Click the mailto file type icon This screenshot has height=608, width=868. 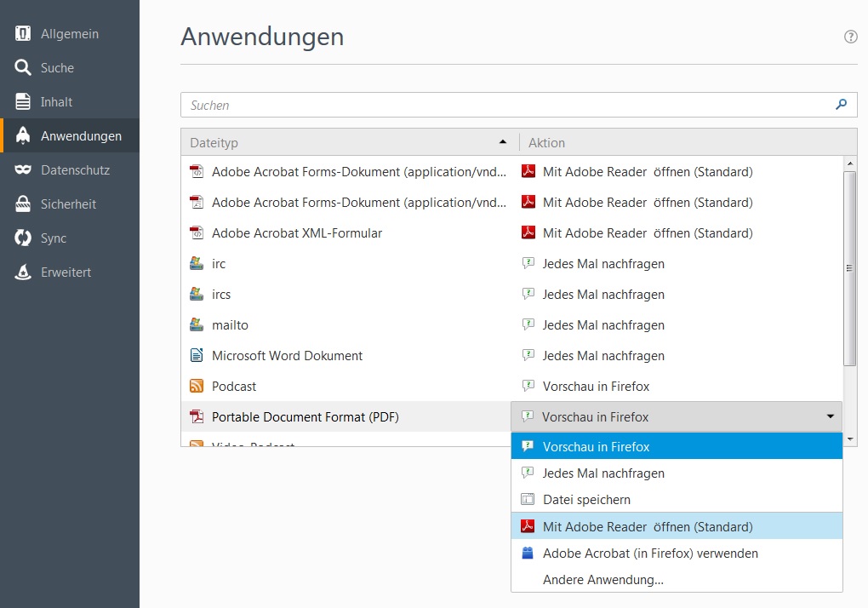pos(197,324)
